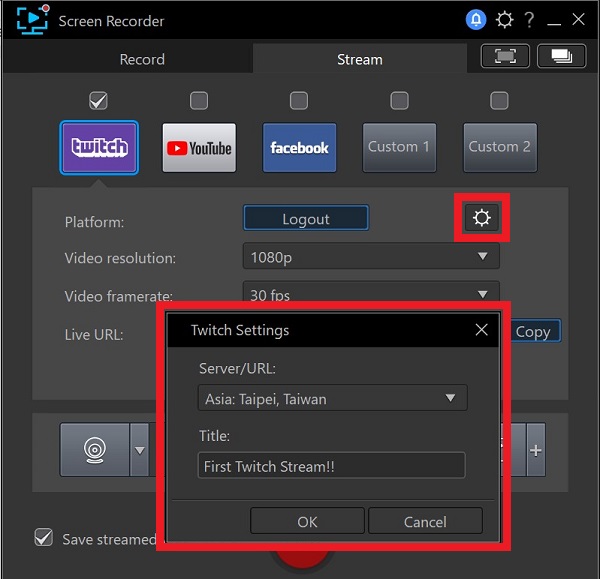Open the Server/URL Asia Taipei dropdown

333,398
